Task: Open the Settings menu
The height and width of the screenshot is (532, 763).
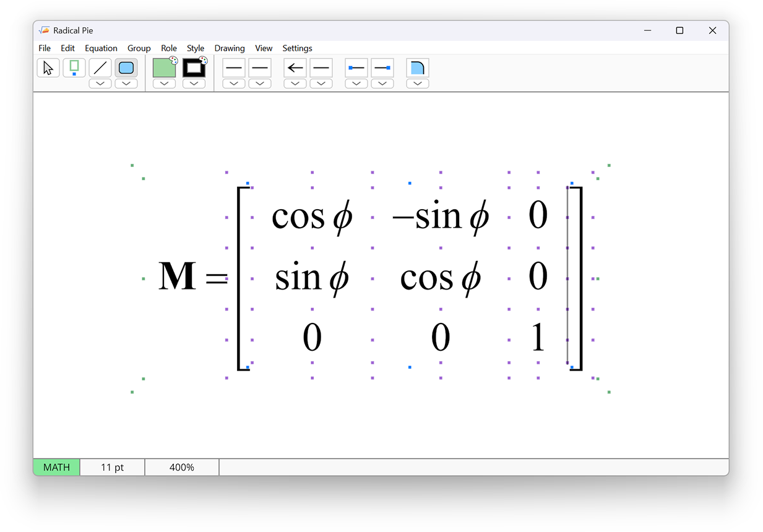Action: point(297,48)
